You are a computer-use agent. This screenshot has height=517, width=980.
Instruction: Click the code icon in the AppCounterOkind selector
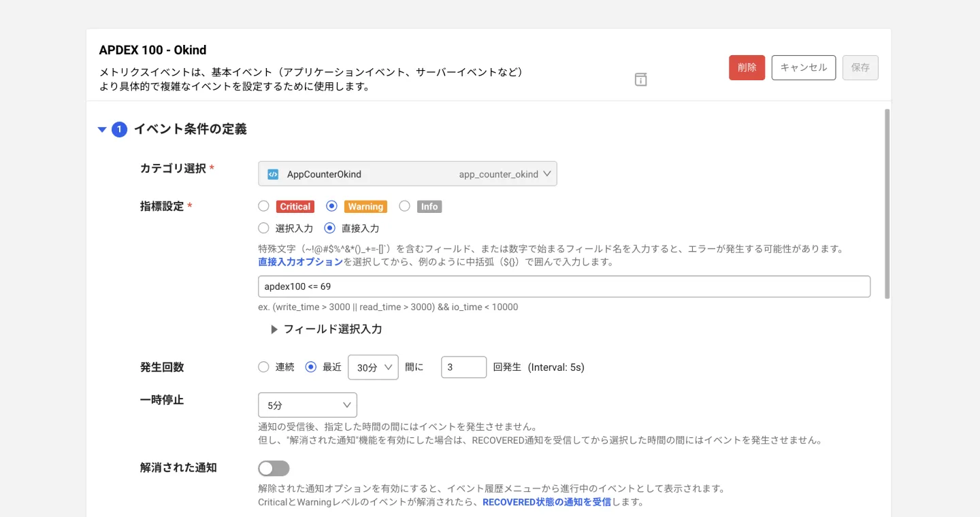click(272, 173)
